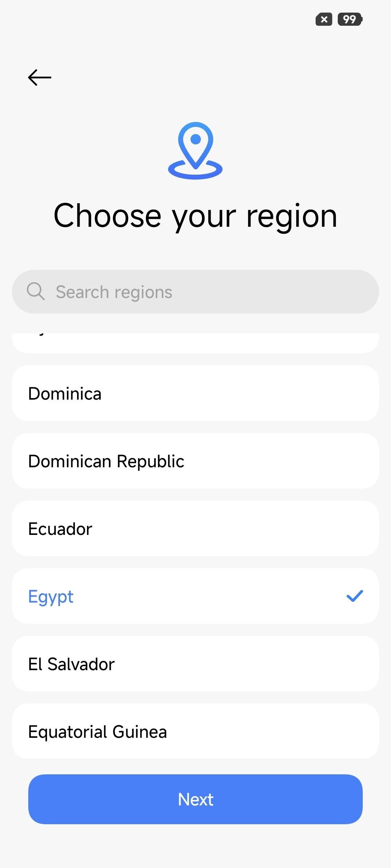Tap the blue location pin icon
Screen dimensions: 391x868
pos(195,150)
